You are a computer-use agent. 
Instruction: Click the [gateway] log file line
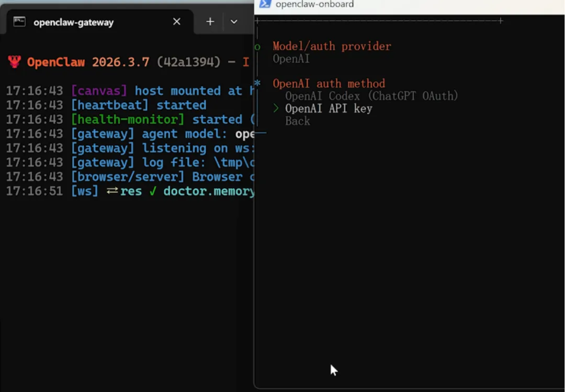coord(130,163)
